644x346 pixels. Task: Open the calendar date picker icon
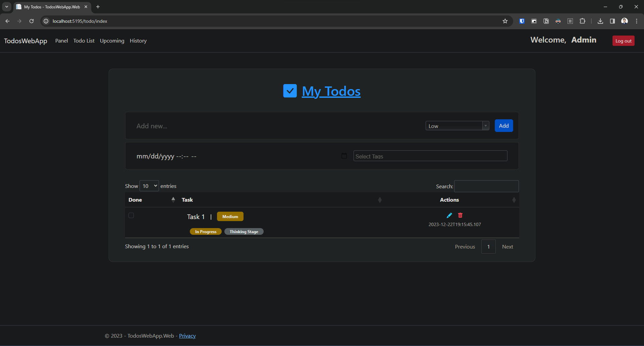point(344,156)
